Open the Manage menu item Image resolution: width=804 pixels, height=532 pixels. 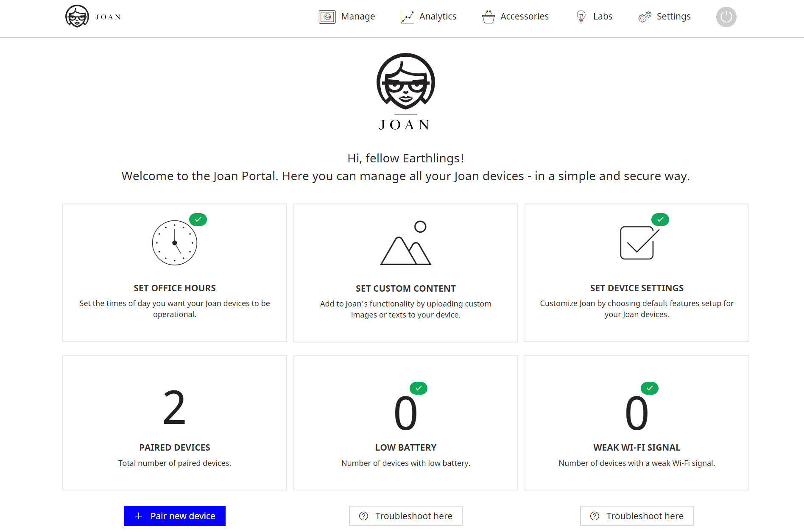click(358, 17)
